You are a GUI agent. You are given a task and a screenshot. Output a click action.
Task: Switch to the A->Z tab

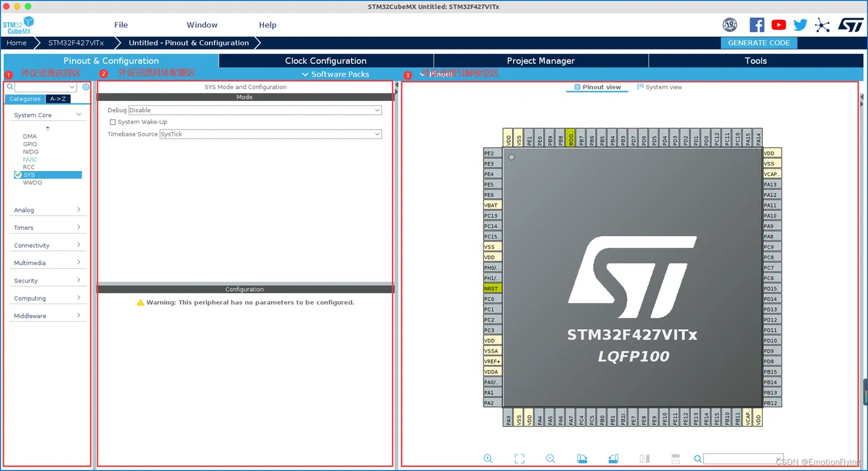[x=58, y=99]
